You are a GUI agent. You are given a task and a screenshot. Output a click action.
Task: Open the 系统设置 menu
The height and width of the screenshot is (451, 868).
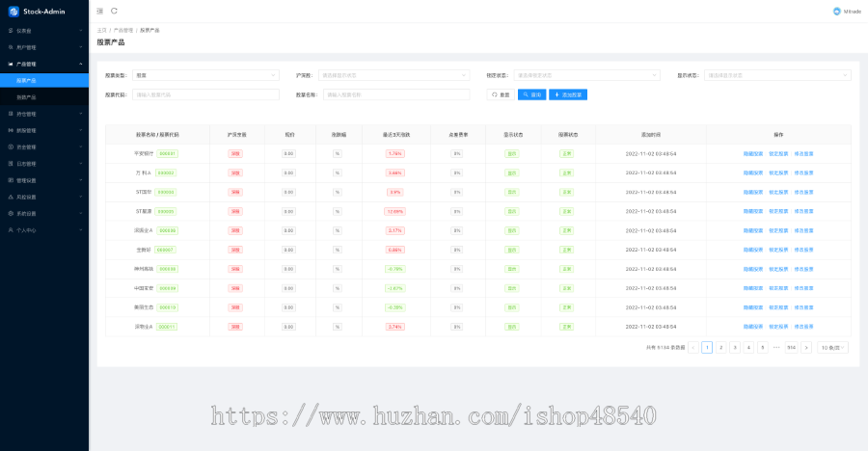click(44, 213)
